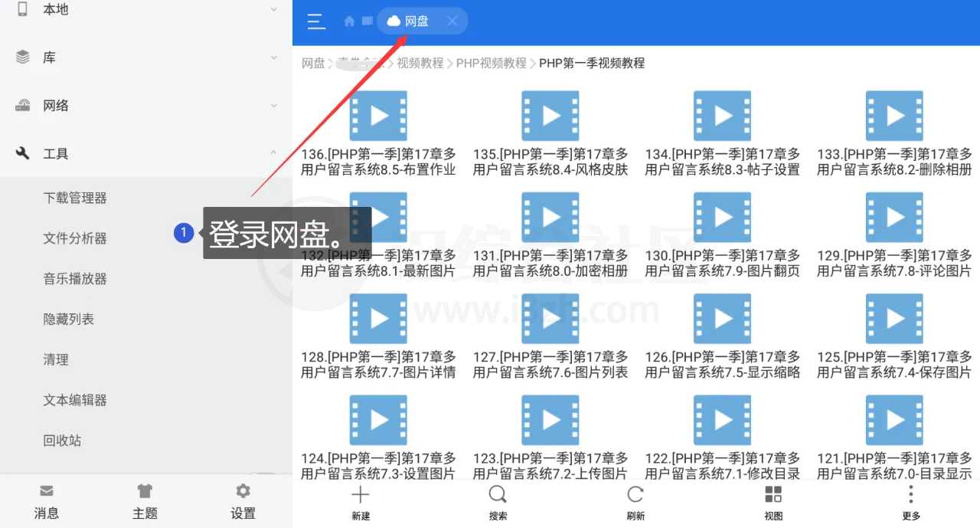The height and width of the screenshot is (528, 980).
Task: Open 设置 gear icon
Action: (x=243, y=491)
